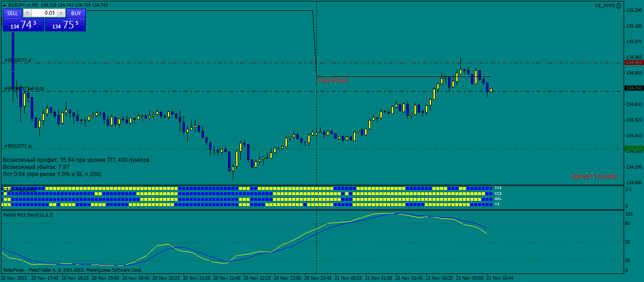Select the STSm-Matrix(M5) indicator label

(x=20, y=189)
